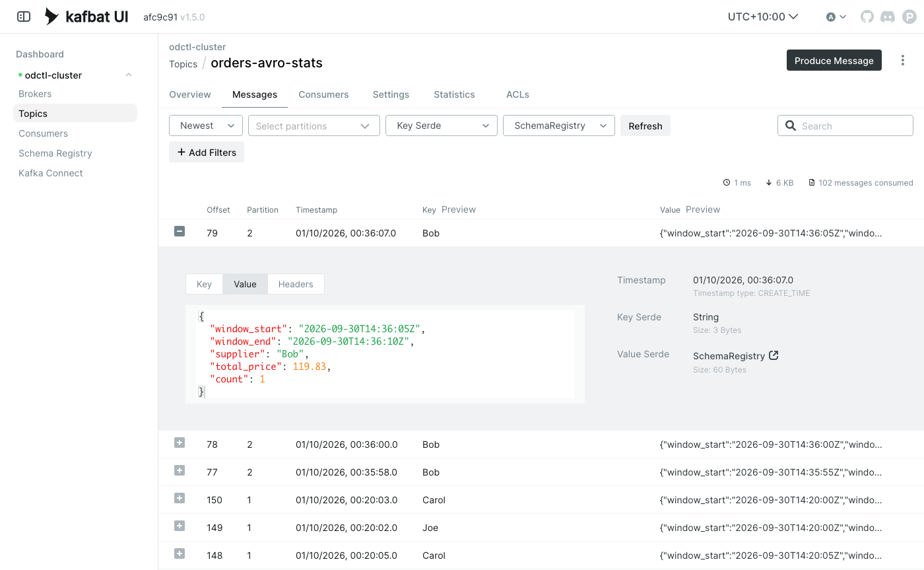Show the message Headers tab
The width and height of the screenshot is (924, 570).
click(x=296, y=284)
